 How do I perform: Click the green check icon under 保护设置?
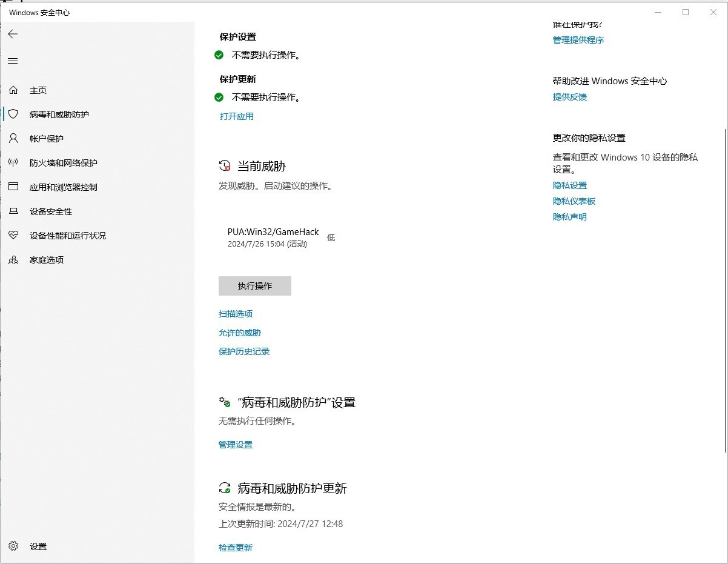point(219,55)
